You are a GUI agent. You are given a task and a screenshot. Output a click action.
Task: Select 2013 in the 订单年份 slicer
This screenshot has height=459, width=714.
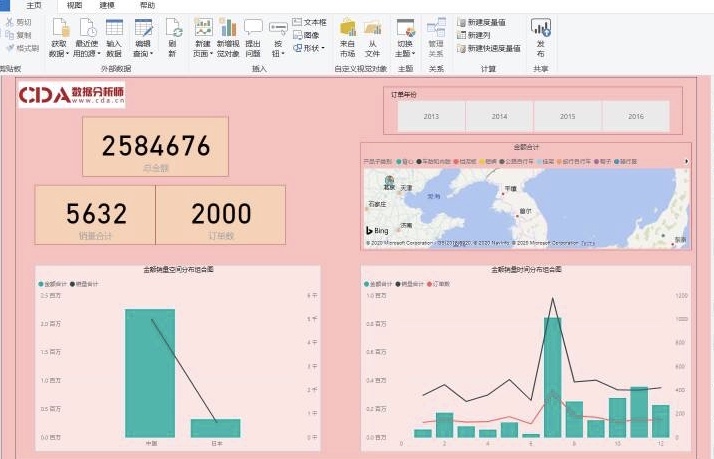click(431, 117)
